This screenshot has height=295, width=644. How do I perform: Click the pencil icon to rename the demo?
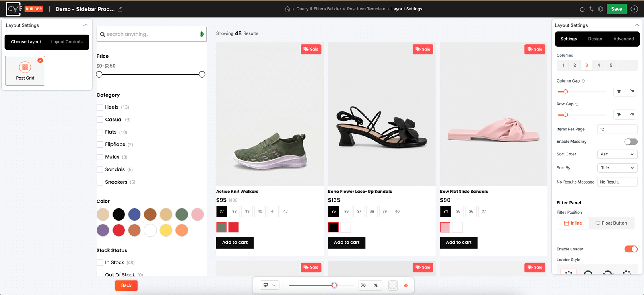point(120,9)
